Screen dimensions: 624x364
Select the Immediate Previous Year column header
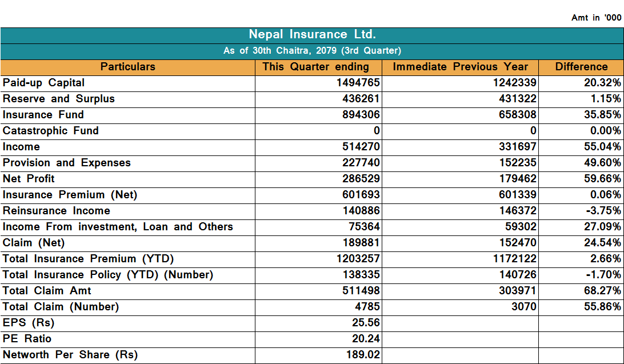click(x=460, y=67)
